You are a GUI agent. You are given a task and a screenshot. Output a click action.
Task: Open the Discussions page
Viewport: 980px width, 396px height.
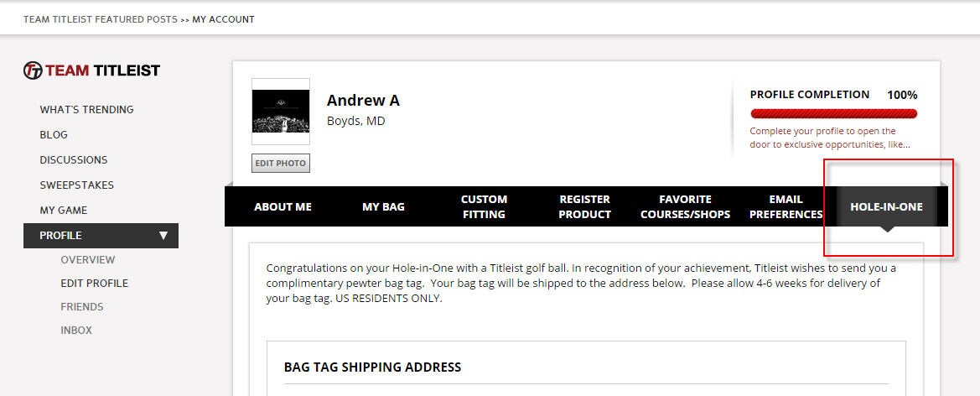(74, 160)
